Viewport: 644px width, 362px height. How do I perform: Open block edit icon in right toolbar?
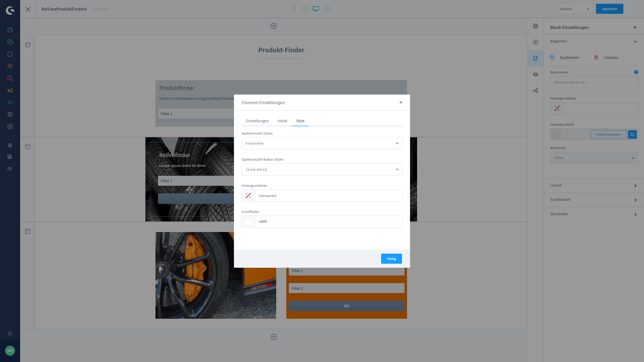[x=536, y=58]
